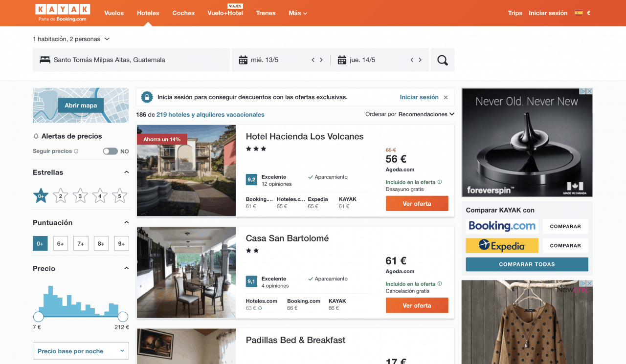Click COMPARAR next to Booking.com
This screenshot has height=364, width=626.
pos(565,226)
